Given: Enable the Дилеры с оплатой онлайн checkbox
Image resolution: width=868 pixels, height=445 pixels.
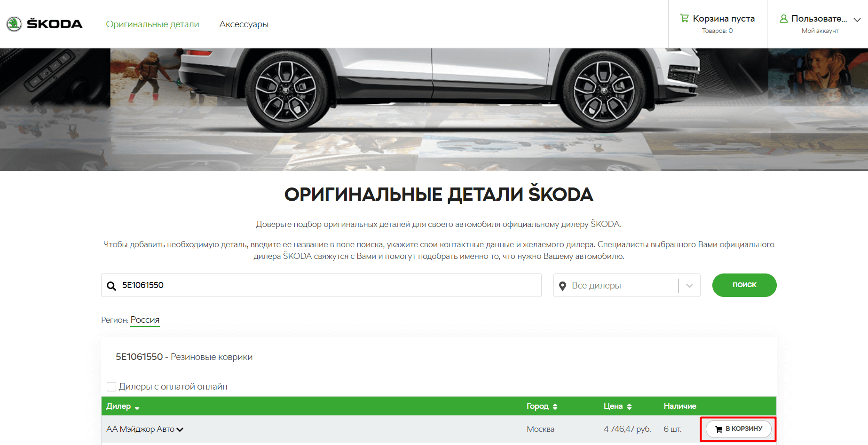Looking at the screenshot, I should coord(111,387).
